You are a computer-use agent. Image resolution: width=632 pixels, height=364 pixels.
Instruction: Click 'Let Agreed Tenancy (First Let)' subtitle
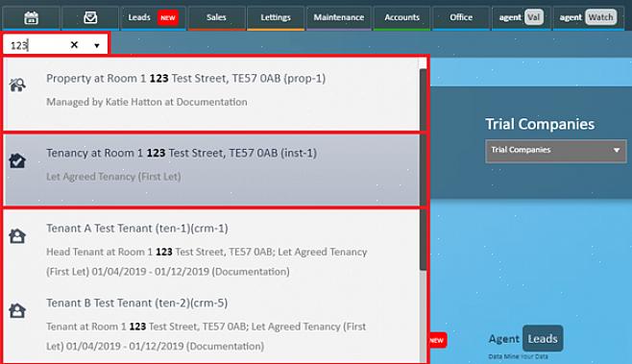pyautogui.click(x=113, y=177)
